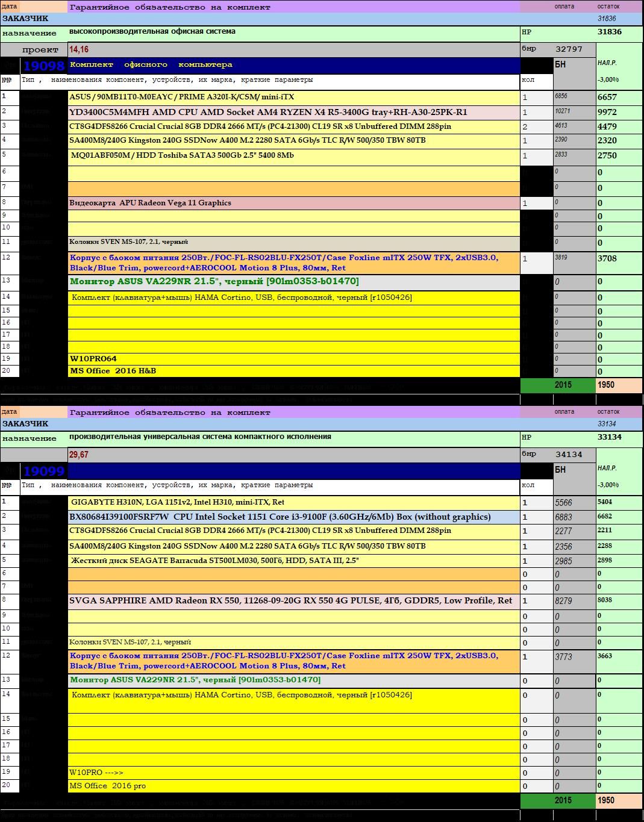Image resolution: width=644 pixels, height=822 pixels.
Task: Select the БН price cell 2390
Action: click(575, 140)
